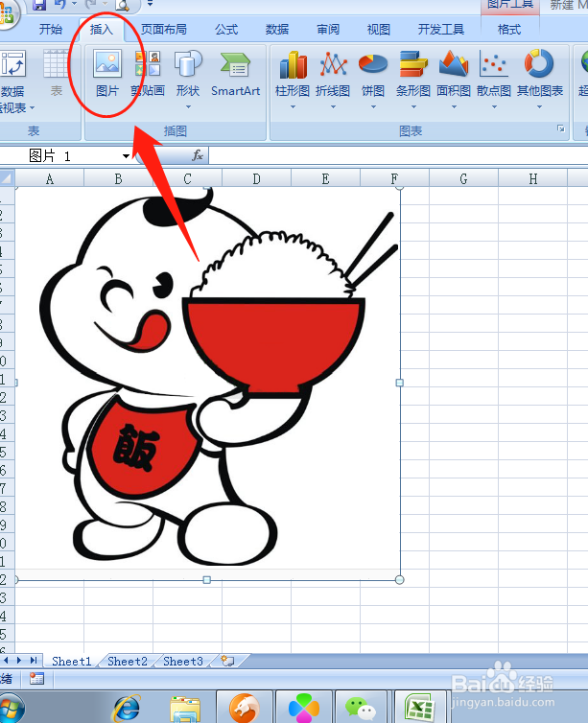
Task: Click the last sheet navigation arrow
Action: pos(34,661)
